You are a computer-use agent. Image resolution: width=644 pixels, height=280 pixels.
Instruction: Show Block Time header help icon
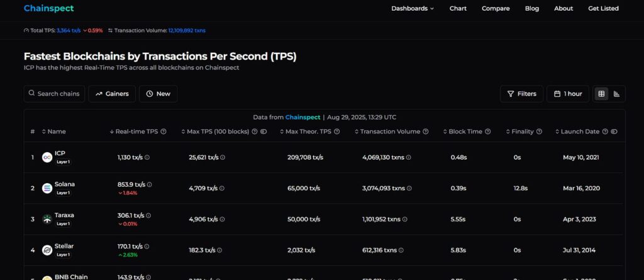pyautogui.click(x=488, y=132)
